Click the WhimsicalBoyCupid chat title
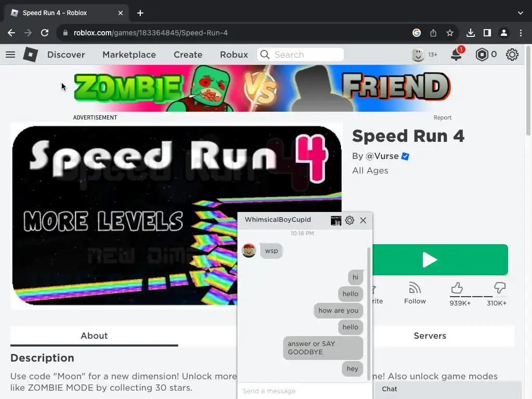 point(277,220)
